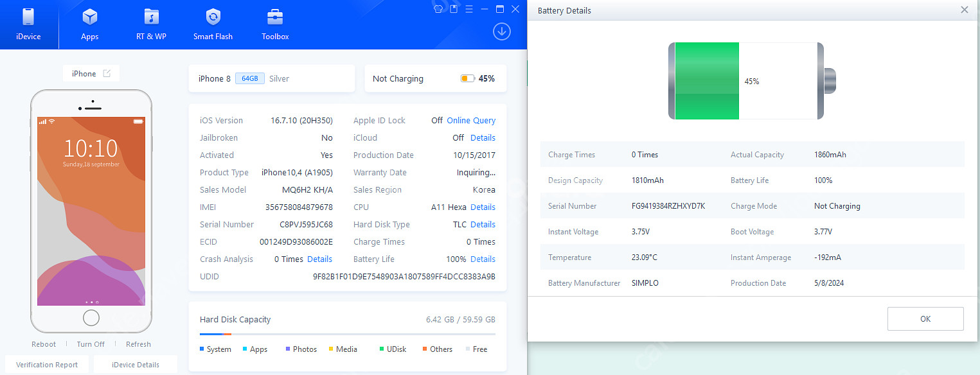980x375 pixels.
Task: Click the large green battery graphic
Action: (752, 81)
